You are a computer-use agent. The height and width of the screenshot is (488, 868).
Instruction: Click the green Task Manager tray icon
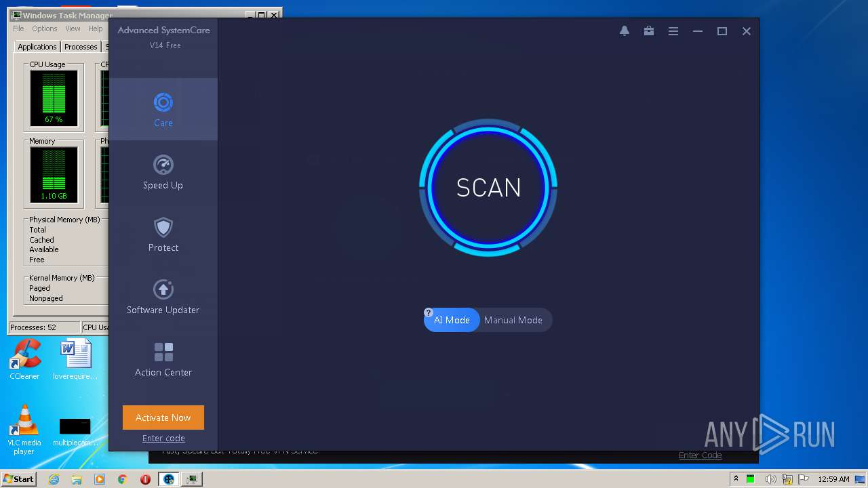[x=751, y=479]
